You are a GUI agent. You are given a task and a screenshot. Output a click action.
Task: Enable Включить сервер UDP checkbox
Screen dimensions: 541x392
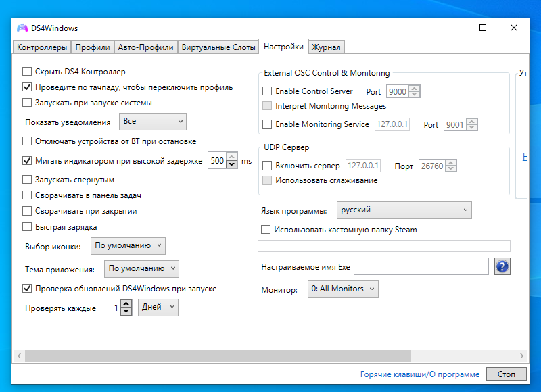(x=267, y=166)
